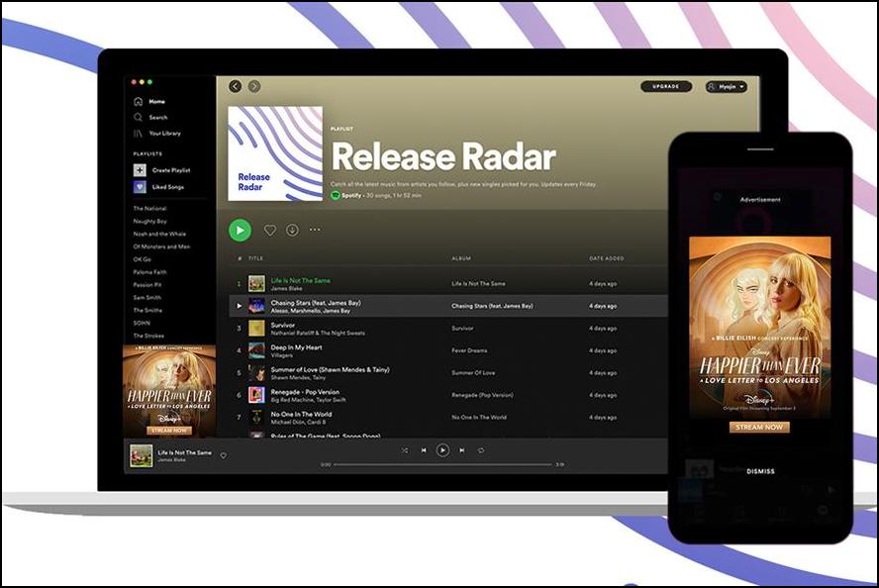The width and height of the screenshot is (879, 588).
Task: Enable shuffle in the playback bar
Action: click(x=405, y=451)
